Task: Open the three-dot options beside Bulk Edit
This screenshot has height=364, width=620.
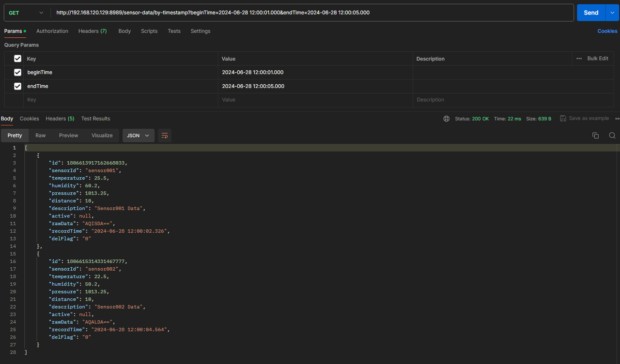Action: click(579, 59)
